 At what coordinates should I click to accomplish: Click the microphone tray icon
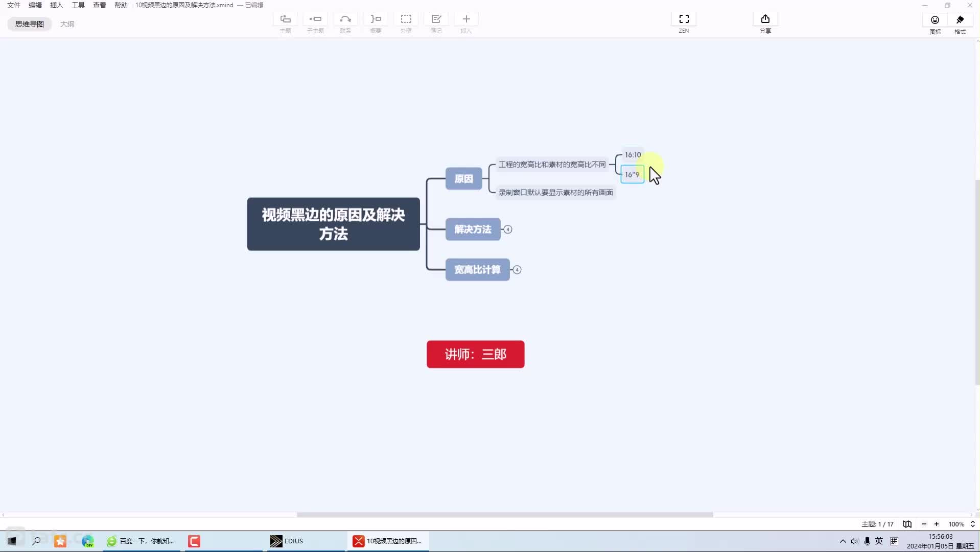click(867, 541)
